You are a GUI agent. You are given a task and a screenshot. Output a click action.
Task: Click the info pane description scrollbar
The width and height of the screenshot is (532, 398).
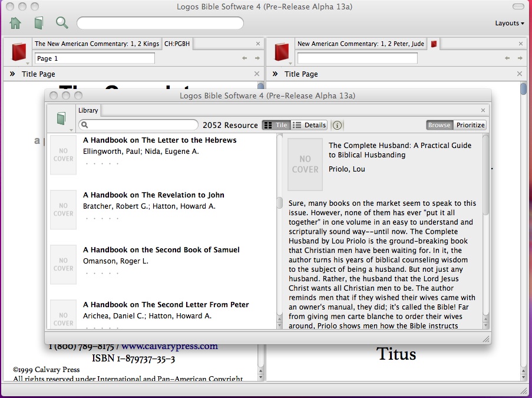point(485,175)
